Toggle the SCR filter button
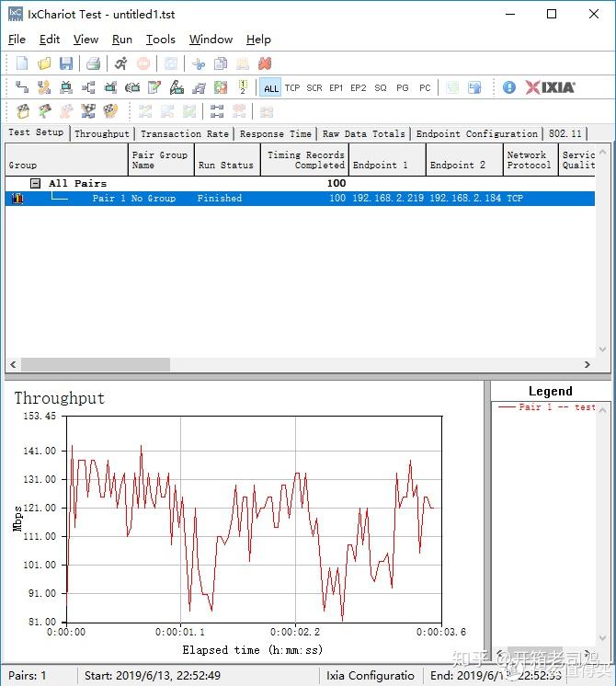The image size is (616, 686). (314, 88)
